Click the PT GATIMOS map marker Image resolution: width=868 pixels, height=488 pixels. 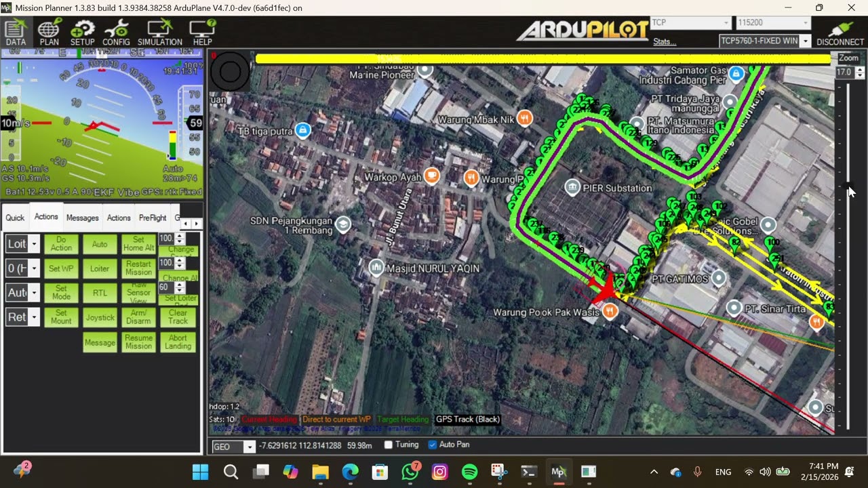point(718,278)
